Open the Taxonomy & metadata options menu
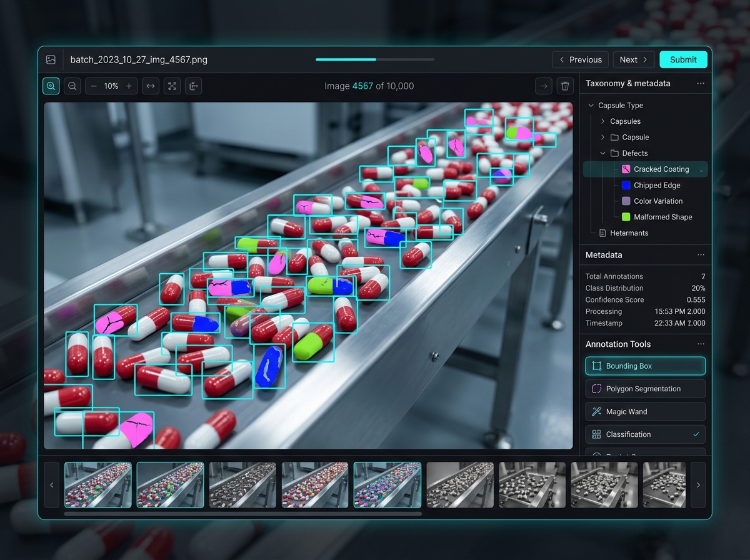Screen dimensions: 750x560 click(701, 83)
